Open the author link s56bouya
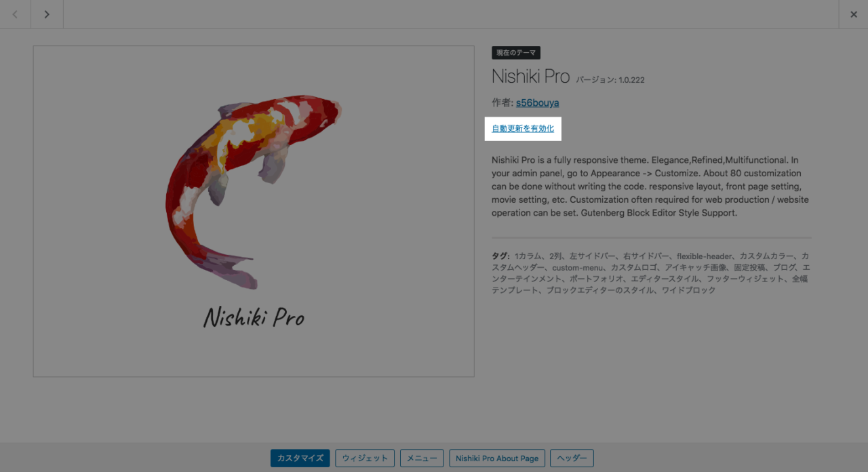The image size is (868, 472). pos(538,103)
